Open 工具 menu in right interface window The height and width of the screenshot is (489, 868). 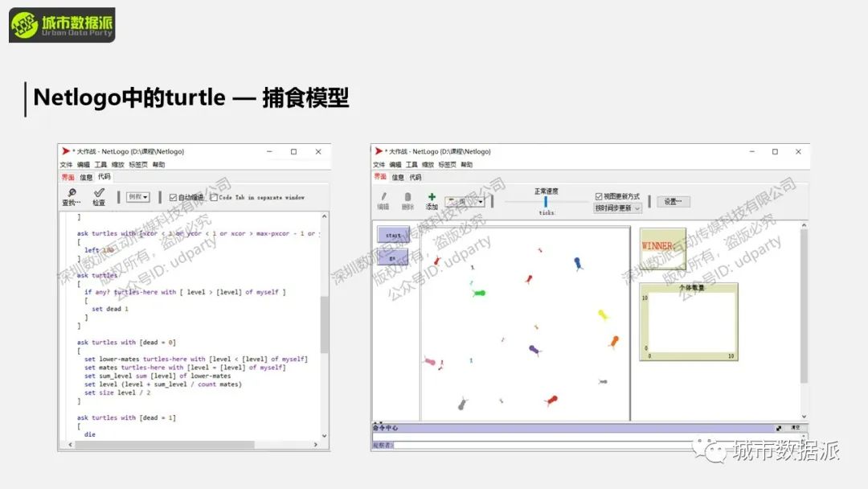click(411, 165)
